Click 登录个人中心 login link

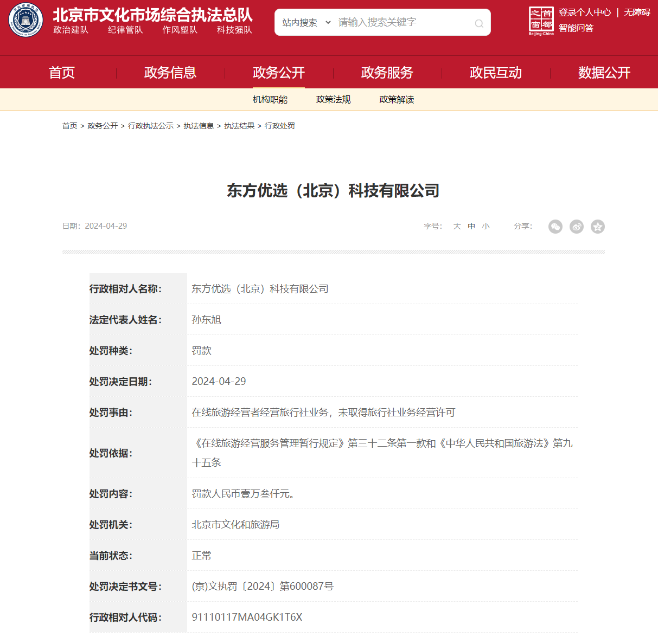tap(585, 12)
